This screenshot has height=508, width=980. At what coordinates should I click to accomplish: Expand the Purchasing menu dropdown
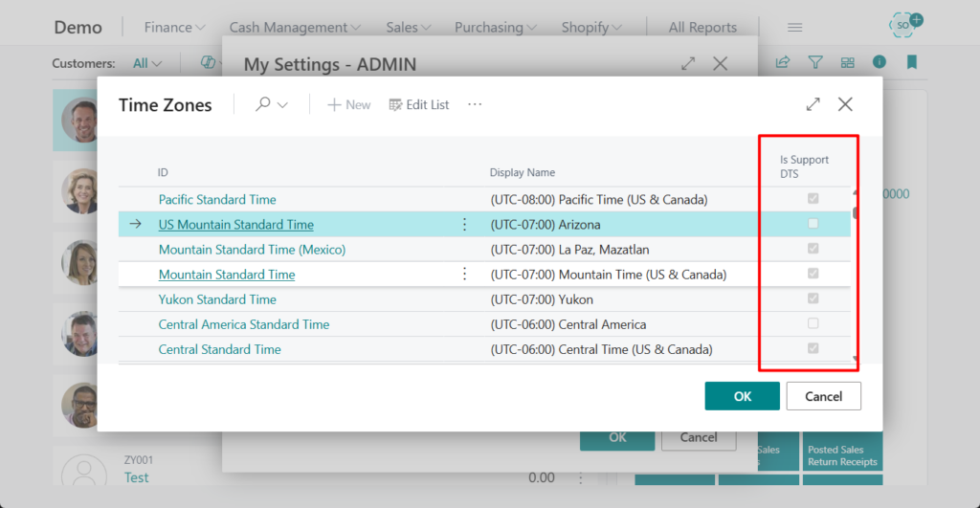click(x=496, y=28)
